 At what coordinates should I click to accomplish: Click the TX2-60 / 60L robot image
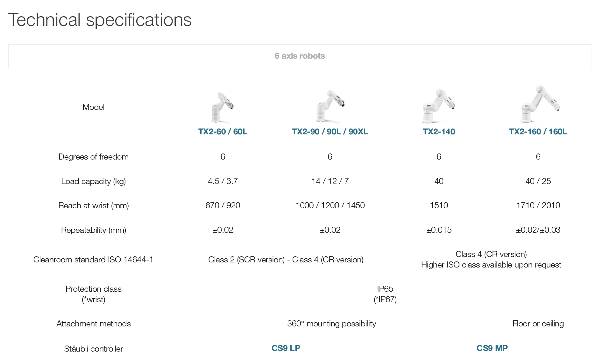222,107
